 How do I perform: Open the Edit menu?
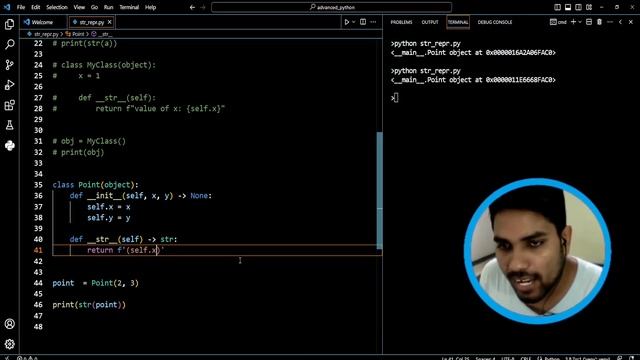click(36, 7)
